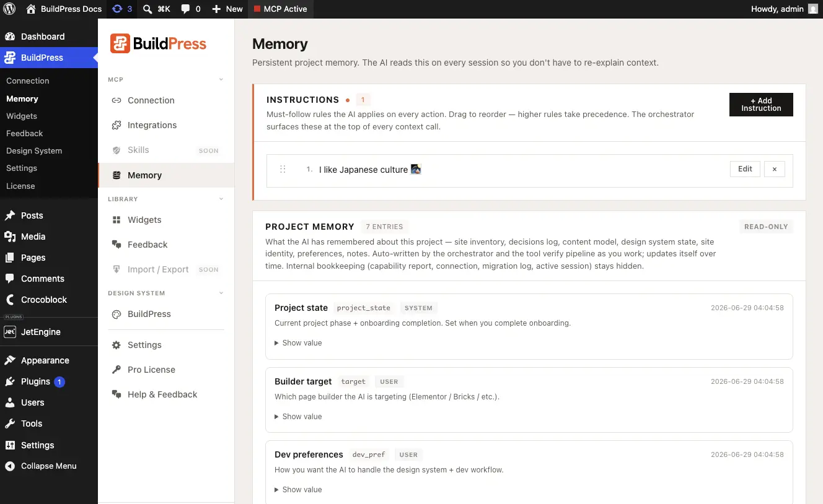This screenshot has height=504, width=823.
Task: Click the JetEngine logo icon
Action: point(10,332)
